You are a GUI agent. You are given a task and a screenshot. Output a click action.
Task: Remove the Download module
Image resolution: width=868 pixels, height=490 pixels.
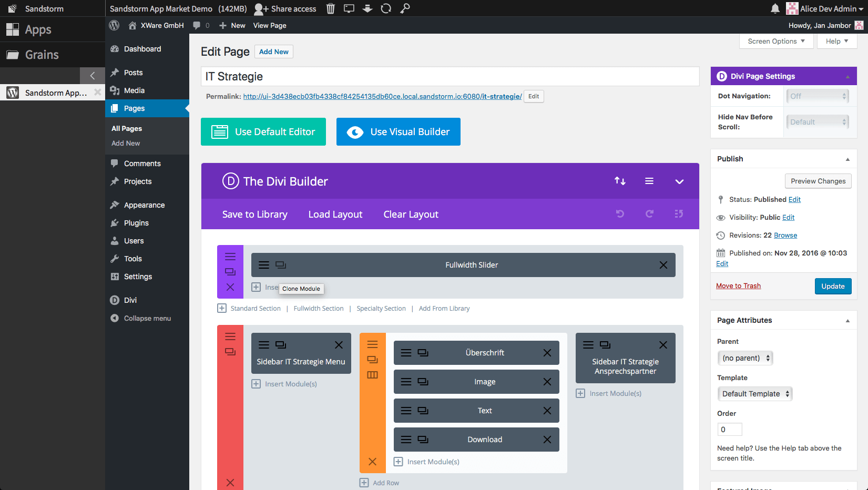tap(547, 440)
